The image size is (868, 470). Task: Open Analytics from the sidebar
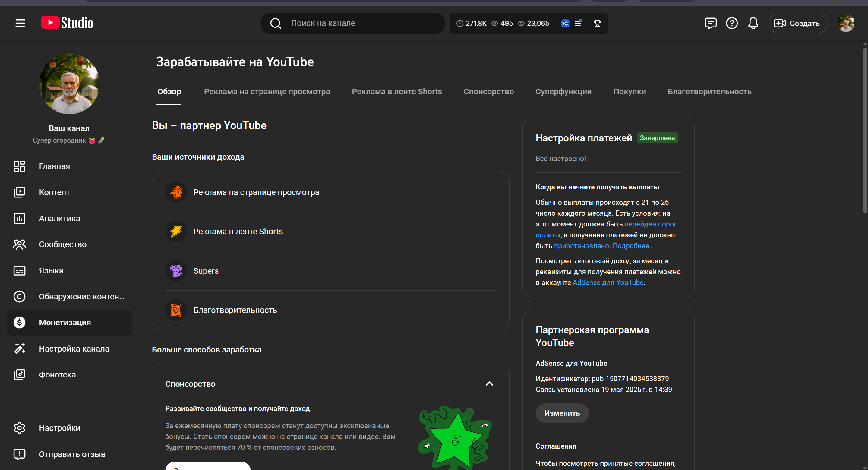[x=59, y=218]
